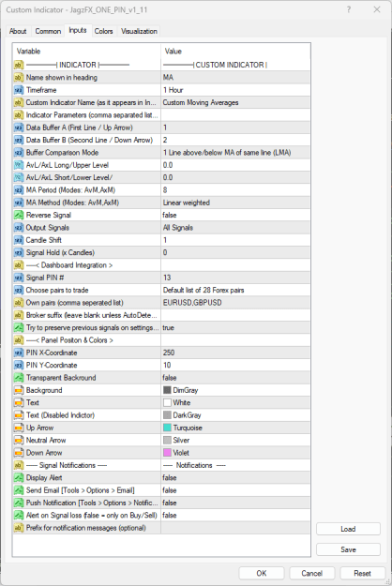Click the icon beside Custom Indicator Name row
Screen dimensions: 392x586
click(x=19, y=102)
